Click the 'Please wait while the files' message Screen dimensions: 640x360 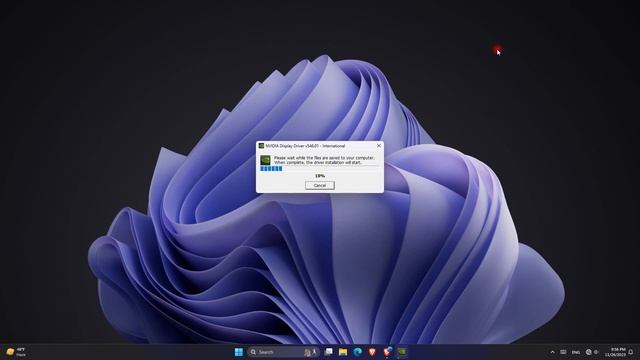click(324, 160)
